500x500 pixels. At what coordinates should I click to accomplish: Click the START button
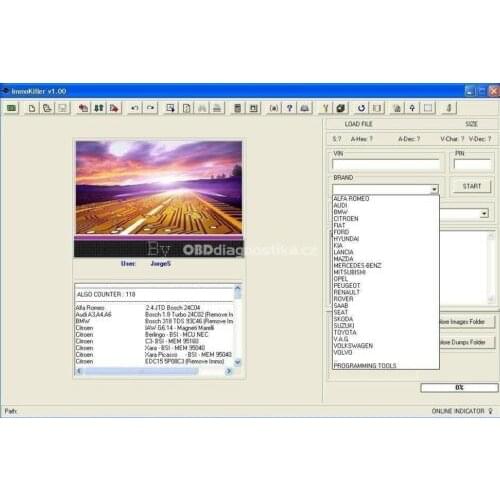[472, 186]
